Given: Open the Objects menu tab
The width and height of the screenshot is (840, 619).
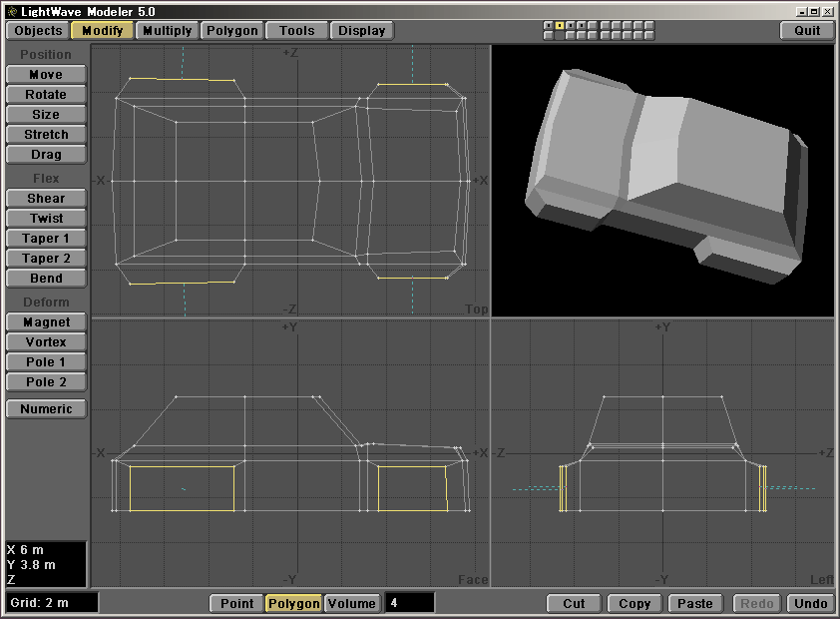Looking at the screenshot, I should pyautogui.click(x=39, y=30).
